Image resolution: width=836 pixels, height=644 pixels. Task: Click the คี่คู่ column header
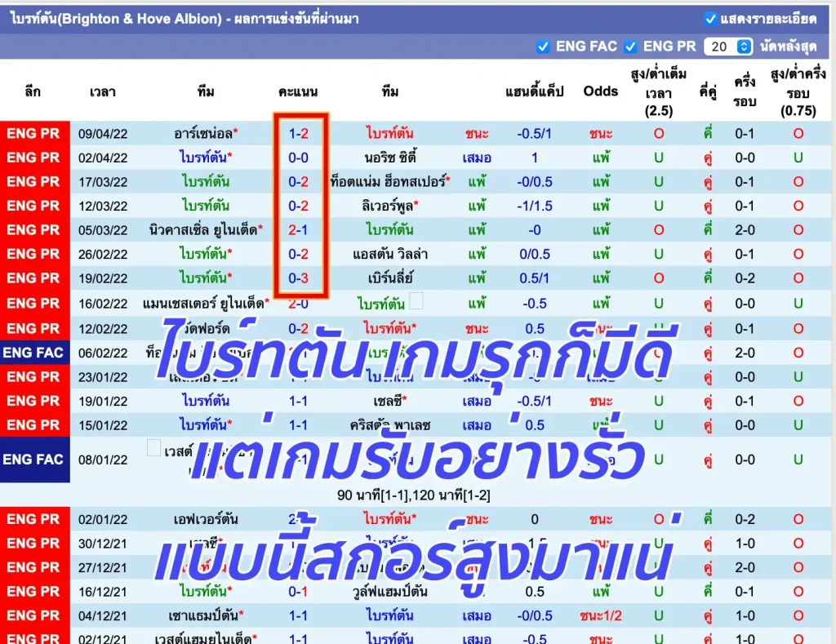point(708,91)
